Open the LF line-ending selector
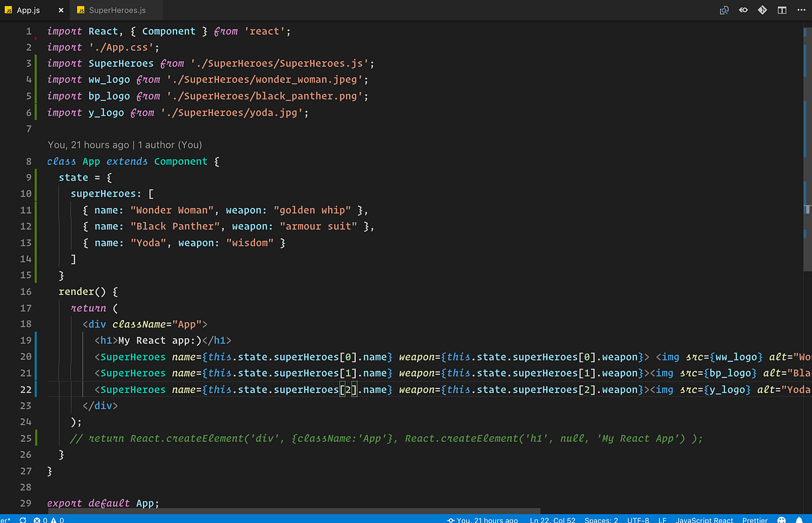Image resolution: width=812 pixels, height=523 pixels. coord(662,520)
